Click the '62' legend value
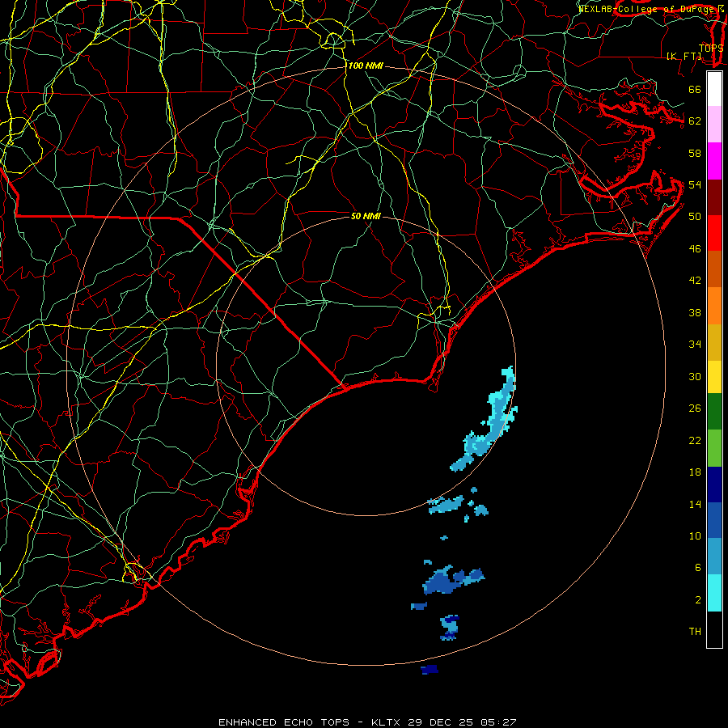The height and width of the screenshot is (728, 728). pos(695,121)
